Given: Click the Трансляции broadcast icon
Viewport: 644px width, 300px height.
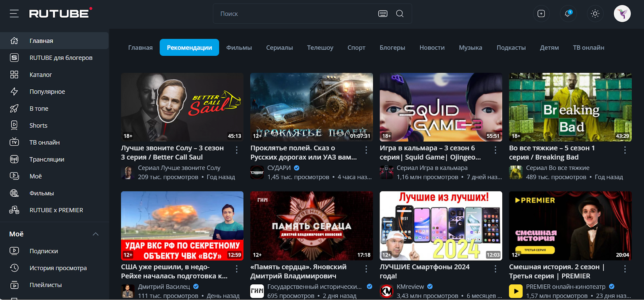Looking at the screenshot, I should [x=14, y=159].
